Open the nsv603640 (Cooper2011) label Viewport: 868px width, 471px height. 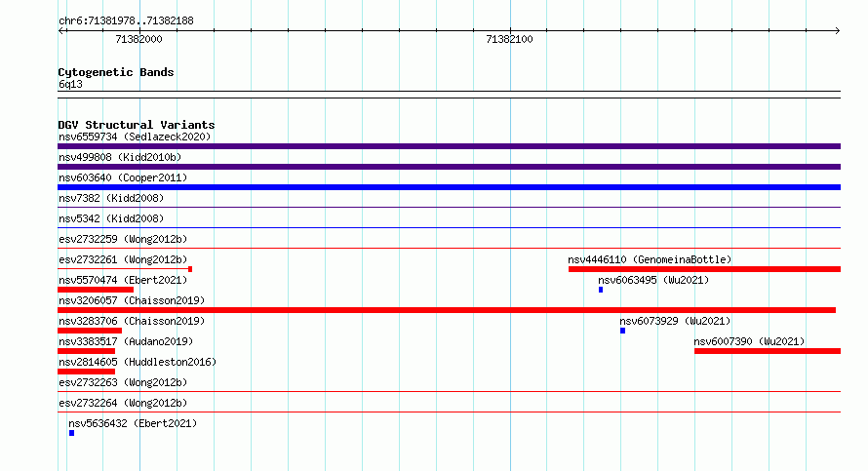[x=123, y=177]
